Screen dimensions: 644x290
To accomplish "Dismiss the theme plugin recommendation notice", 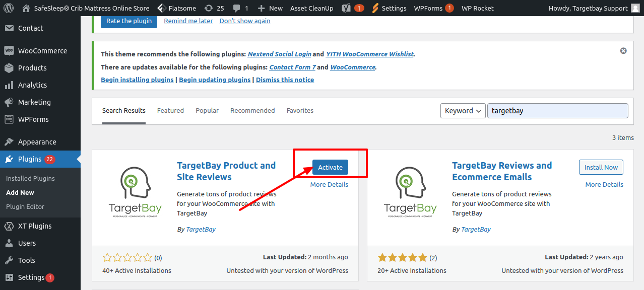I will 623,51.
